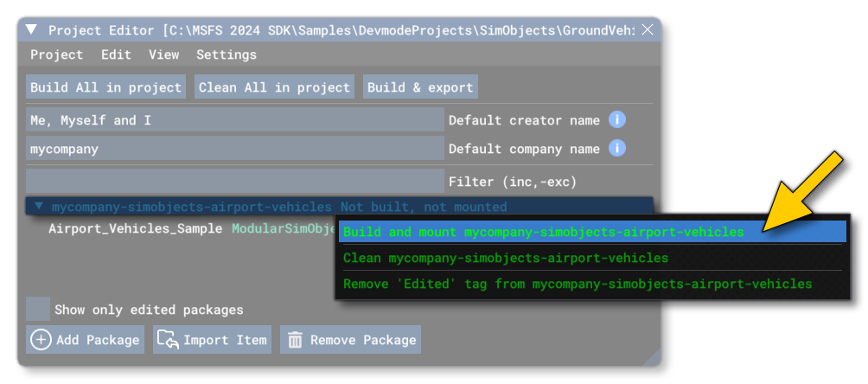Image resolution: width=868 pixels, height=384 pixels.
Task: Collapse the Project Editor window triangle
Action: (32, 30)
